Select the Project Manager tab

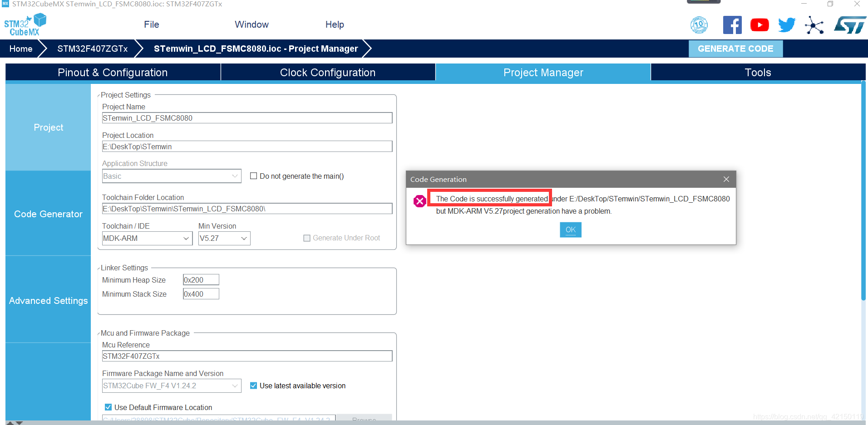pos(543,73)
